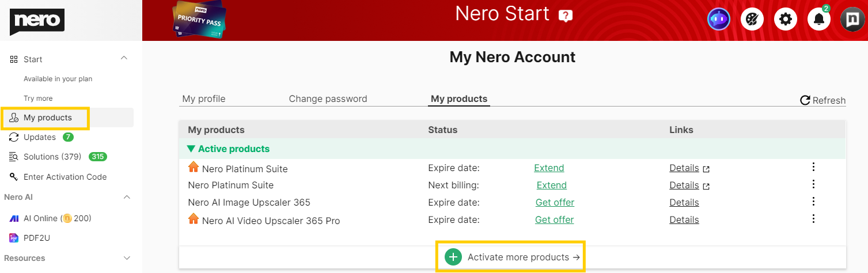Open three-dot menu for Nero AI Image Upscaler 365
This screenshot has width=868, height=273.
[813, 202]
